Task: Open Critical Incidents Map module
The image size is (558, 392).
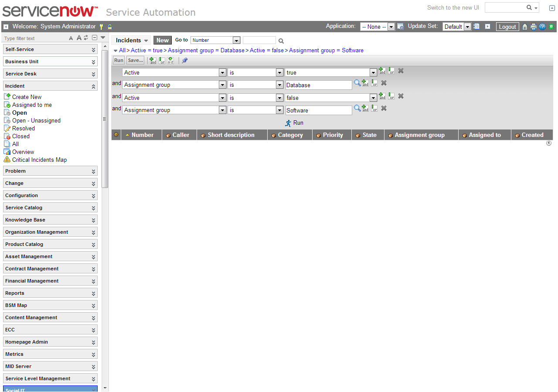Action: (39, 160)
